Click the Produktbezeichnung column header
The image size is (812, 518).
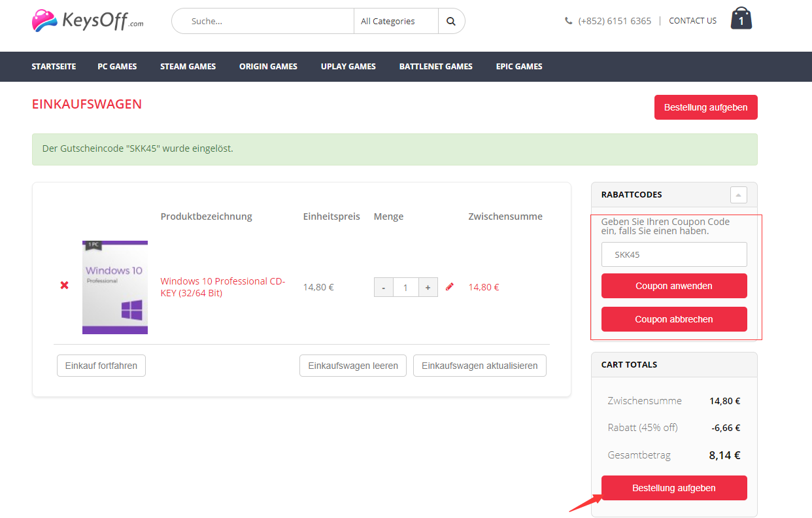point(207,216)
